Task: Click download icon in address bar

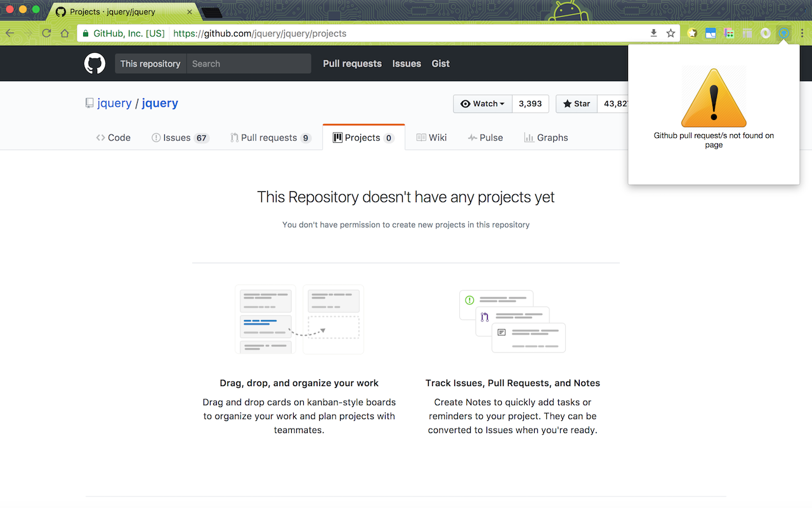Action: [x=654, y=33]
